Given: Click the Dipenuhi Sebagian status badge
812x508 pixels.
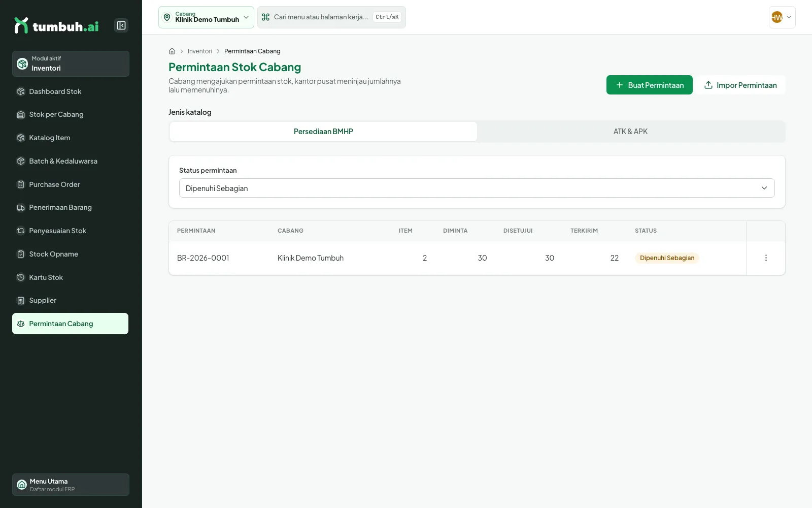Looking at the screenshot, I should tap(667, 258).
